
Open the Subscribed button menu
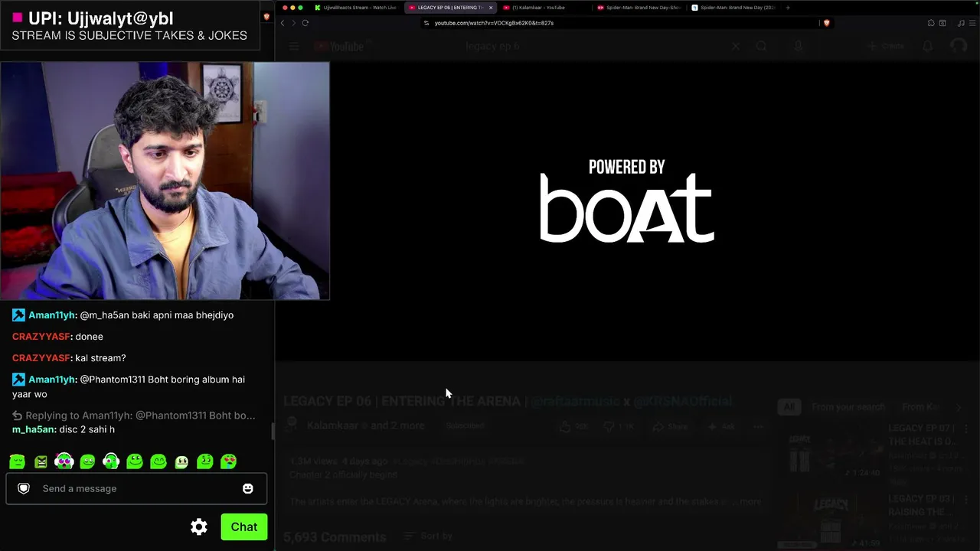465,426
